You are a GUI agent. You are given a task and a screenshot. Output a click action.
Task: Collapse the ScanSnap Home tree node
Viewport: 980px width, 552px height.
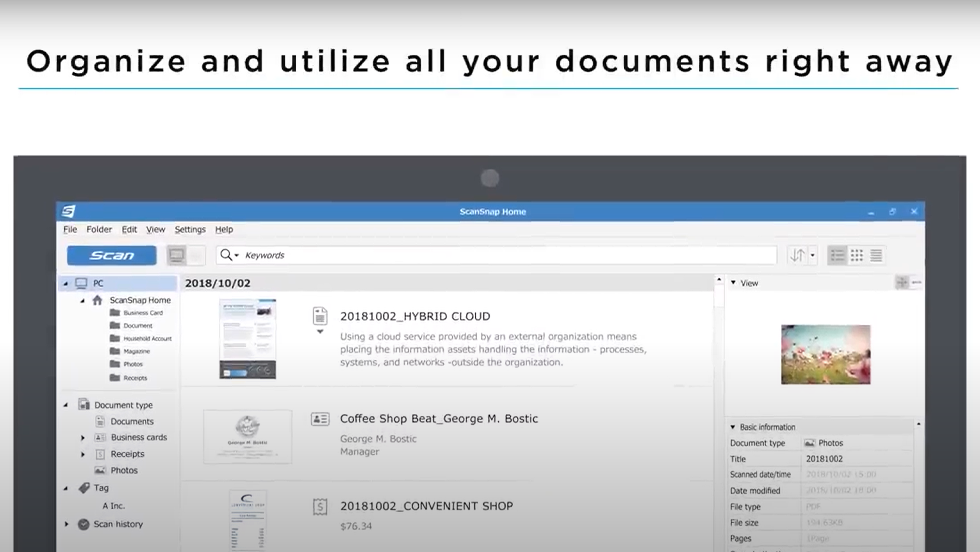(82, 301)
